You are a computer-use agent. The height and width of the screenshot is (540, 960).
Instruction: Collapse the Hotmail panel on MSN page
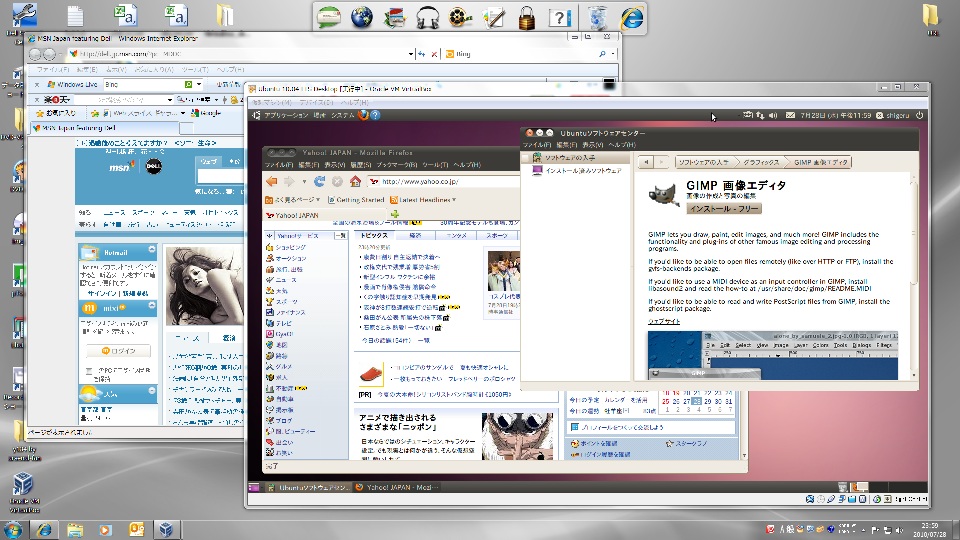[x=152, y=250]
